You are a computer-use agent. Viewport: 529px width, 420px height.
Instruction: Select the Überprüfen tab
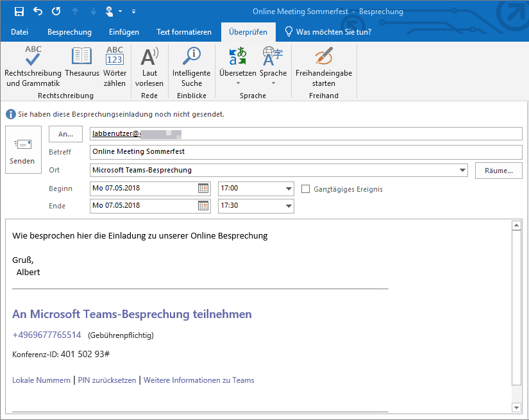(248, 32)
